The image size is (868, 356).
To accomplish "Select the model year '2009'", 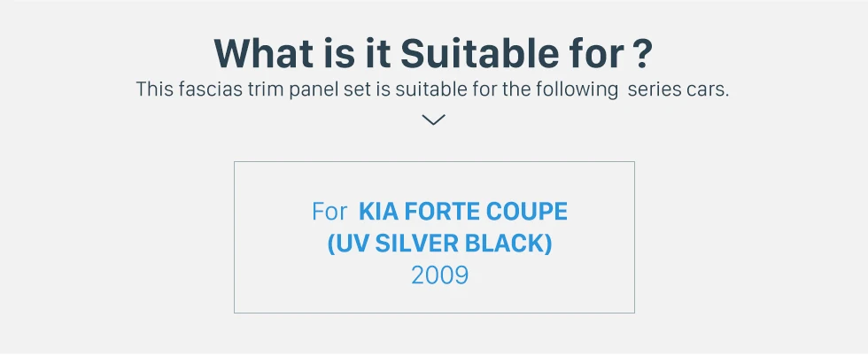I will pos(439,275).
